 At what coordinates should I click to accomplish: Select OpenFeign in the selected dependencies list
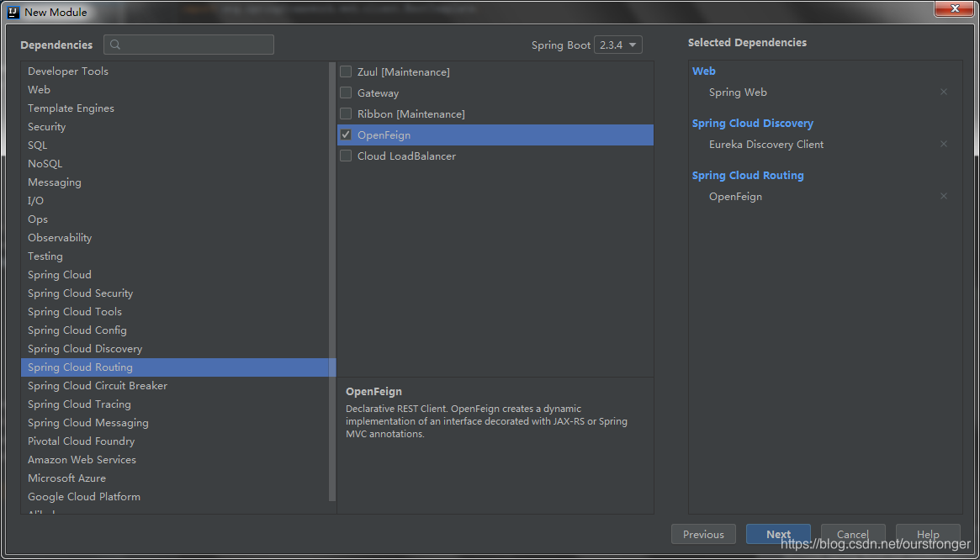[x=735, y=196]
